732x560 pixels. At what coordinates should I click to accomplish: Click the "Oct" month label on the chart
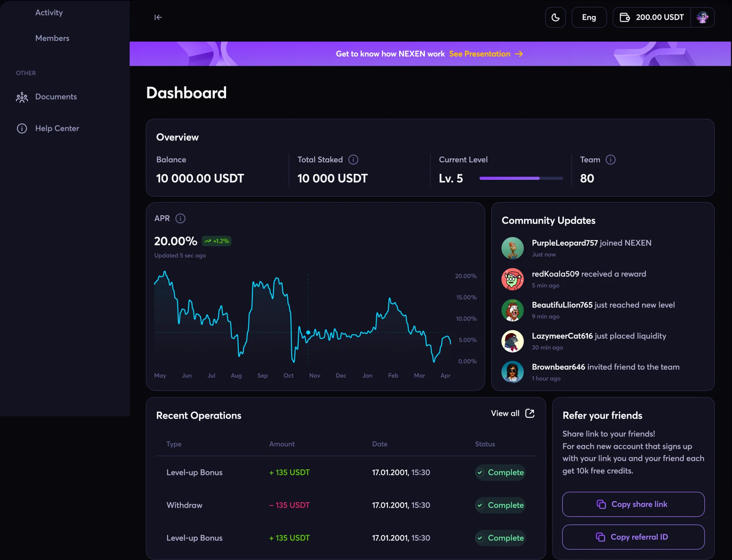[x=288, y=375]
